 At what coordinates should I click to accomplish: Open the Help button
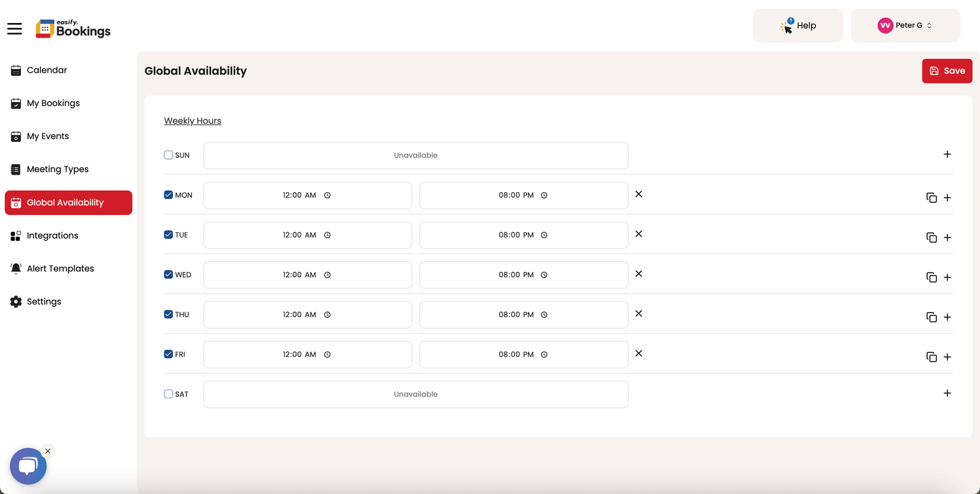pyautogui.click(x=798, y=26)
